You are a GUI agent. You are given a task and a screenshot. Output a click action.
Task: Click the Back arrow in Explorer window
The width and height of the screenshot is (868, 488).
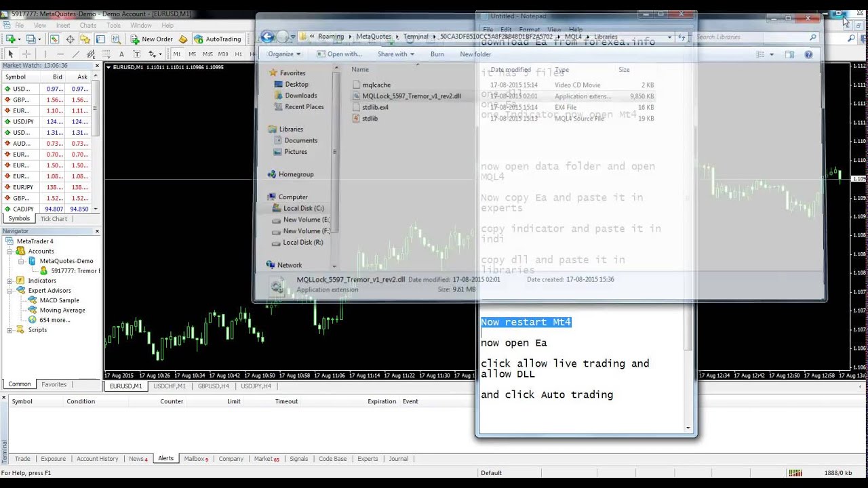(x=267, y=37)
